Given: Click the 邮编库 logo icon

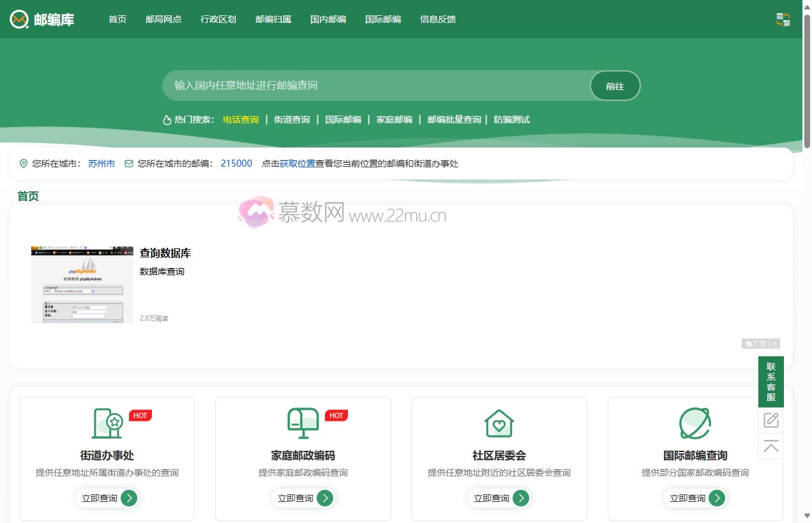Looking at the screenshot, I should [18, 19].
